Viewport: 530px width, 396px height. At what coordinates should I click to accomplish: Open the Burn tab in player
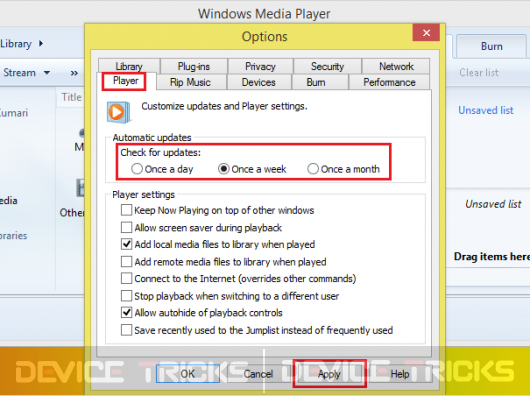coord(491,46)
